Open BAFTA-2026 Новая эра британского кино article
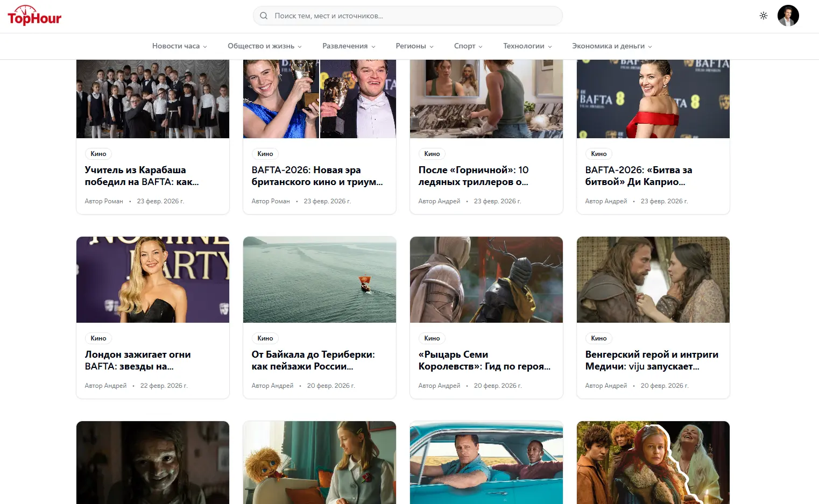 317,176
